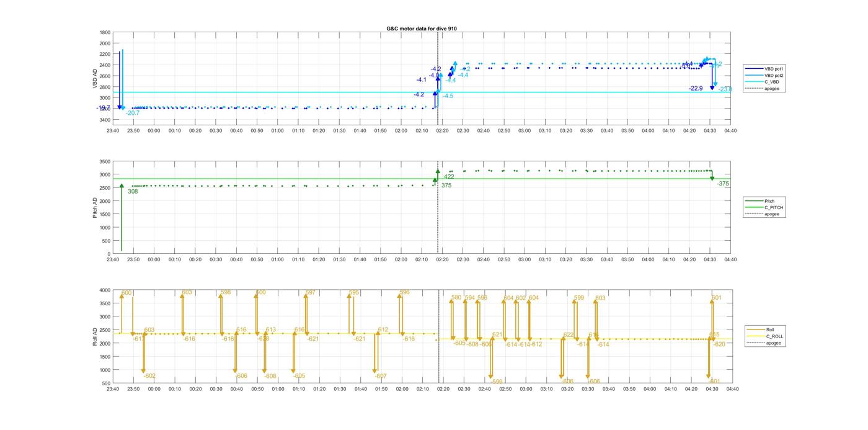Click "apogee" in the Roll legend
The image size is (868, 430).
pyautogui.click(x=773, y=343)
